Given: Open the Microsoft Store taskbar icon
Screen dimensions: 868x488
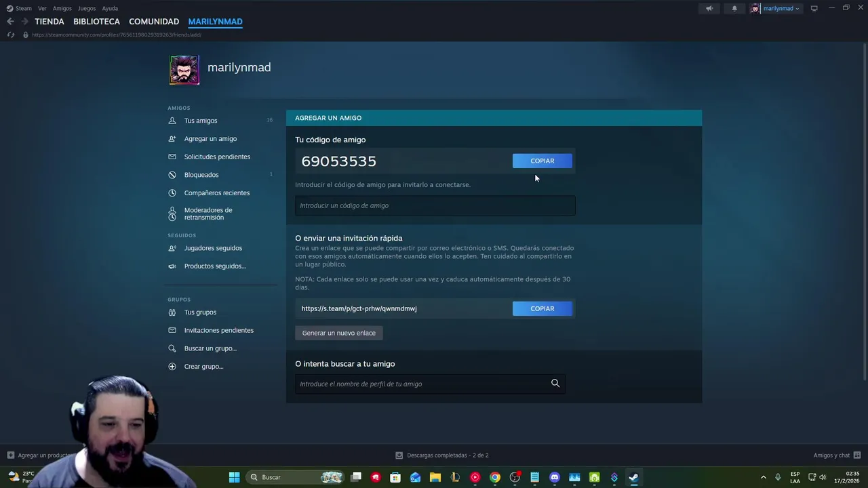Looking at the screenshot, I should (395, 477).
